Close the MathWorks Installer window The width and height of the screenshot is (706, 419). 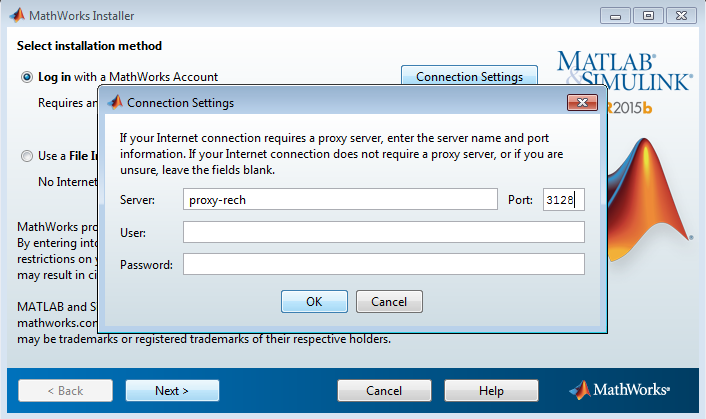[x=682, y=16]
